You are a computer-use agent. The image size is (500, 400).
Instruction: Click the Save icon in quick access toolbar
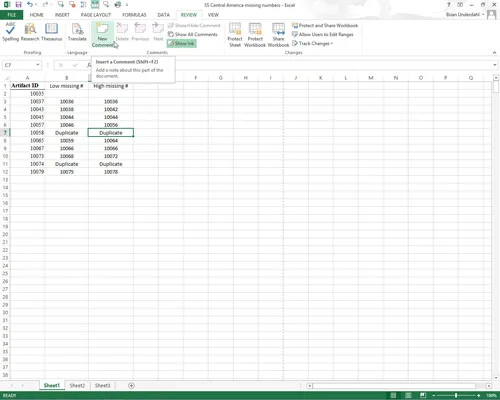[18, 5]
